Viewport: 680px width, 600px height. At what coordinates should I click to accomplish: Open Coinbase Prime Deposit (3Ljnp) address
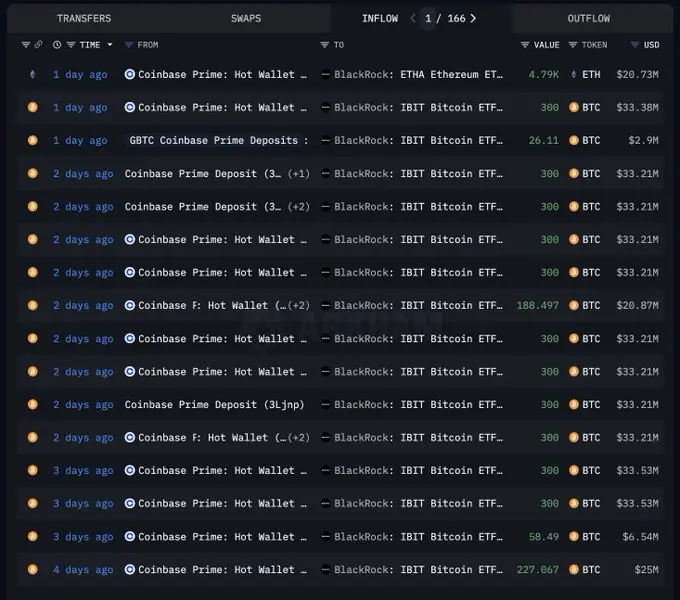[x=214, y=404]
